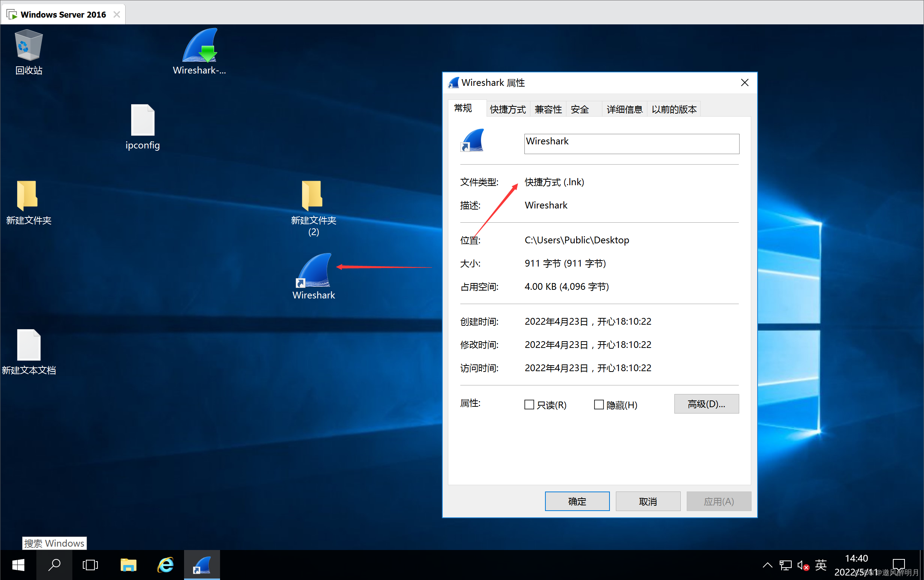Close the Wireshark 属性 dialog
This screenshot has width=924, height=580.
[x=744, y=82]
